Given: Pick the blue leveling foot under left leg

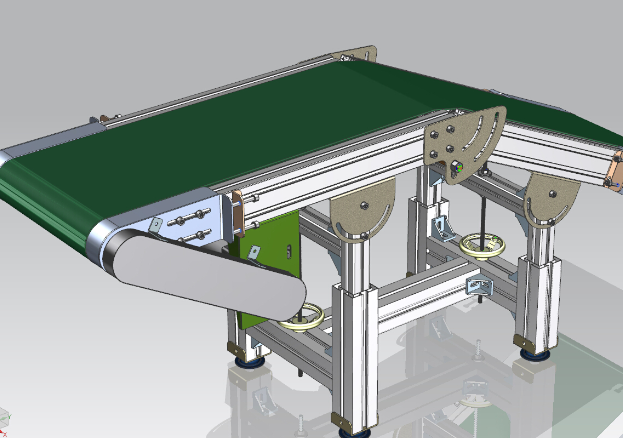Looking at the screenshot, I should point(250,362).
